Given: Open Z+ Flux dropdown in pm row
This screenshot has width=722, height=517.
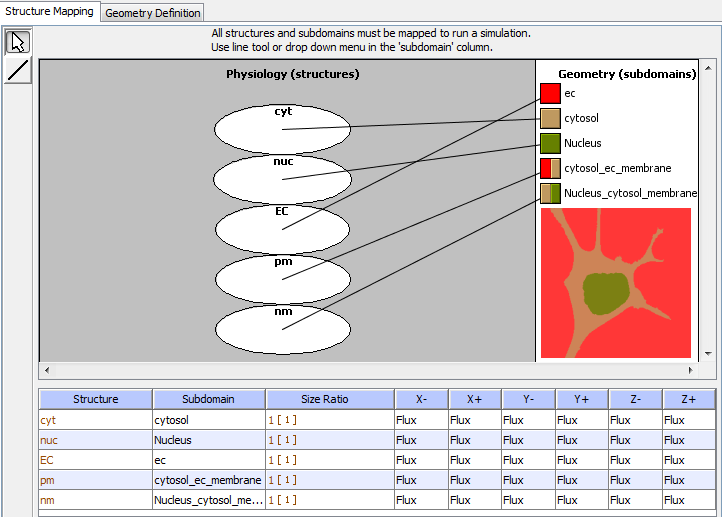Looking at the screenshot, I should click(x=689, y=480).
